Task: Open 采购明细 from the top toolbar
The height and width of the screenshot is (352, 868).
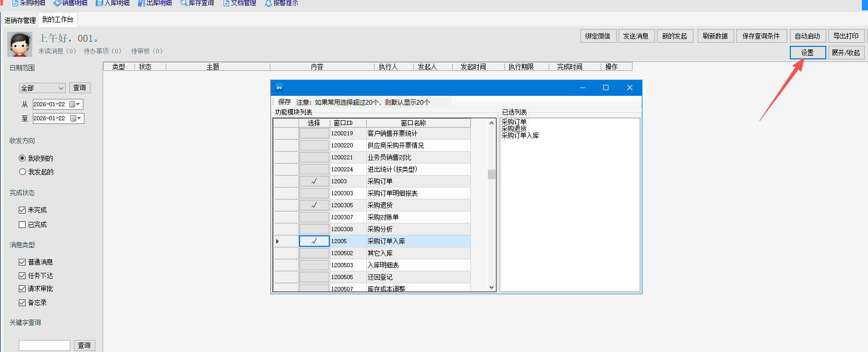Action: pyautogui.click(x=29, y=3)
